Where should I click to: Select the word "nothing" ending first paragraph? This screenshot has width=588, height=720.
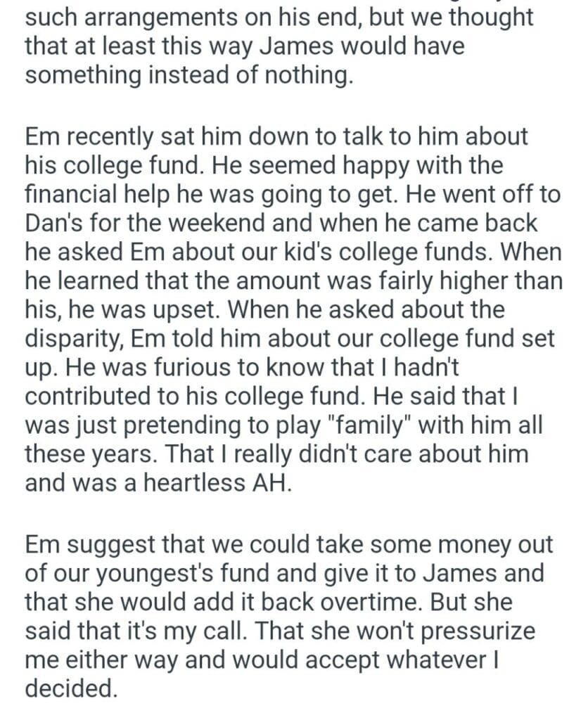pos(306,73)
